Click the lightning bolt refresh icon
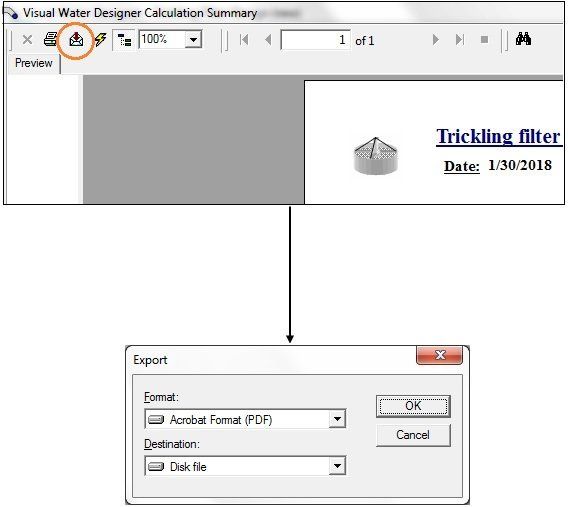The width and height of the screenshot is (568, 507). (x=101, y=39)
